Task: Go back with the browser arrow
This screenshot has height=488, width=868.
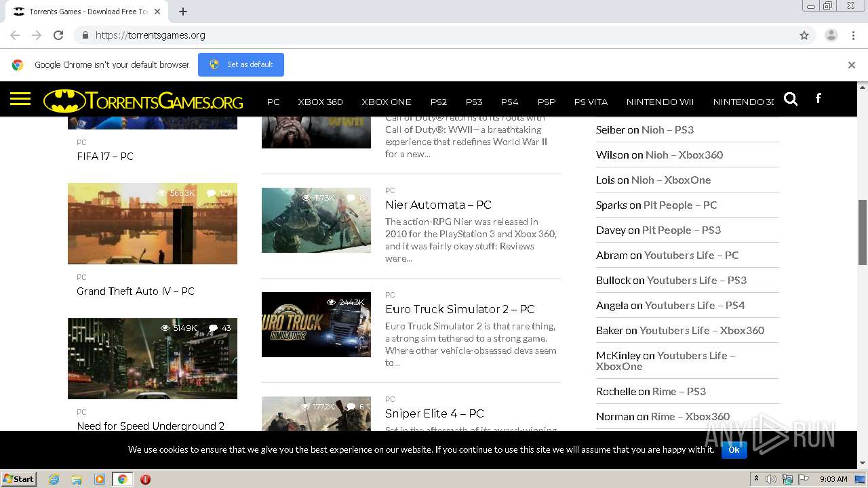Action: [x=15, y=35]
